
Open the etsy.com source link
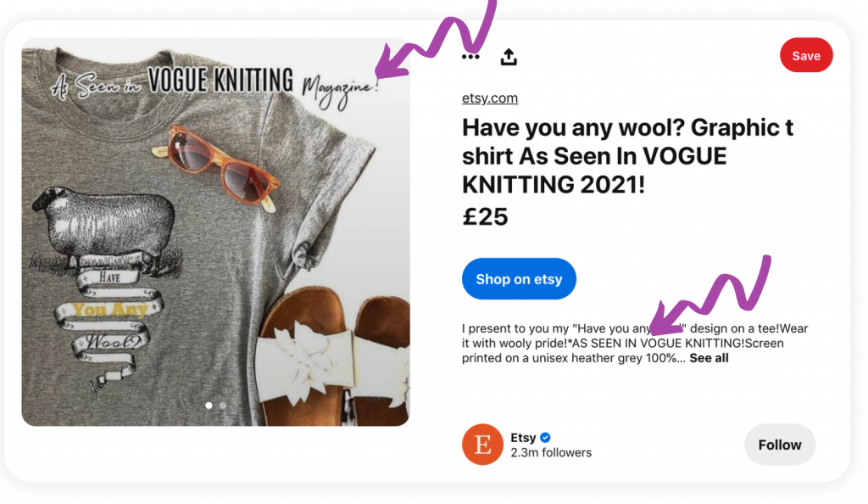point(490,98)
